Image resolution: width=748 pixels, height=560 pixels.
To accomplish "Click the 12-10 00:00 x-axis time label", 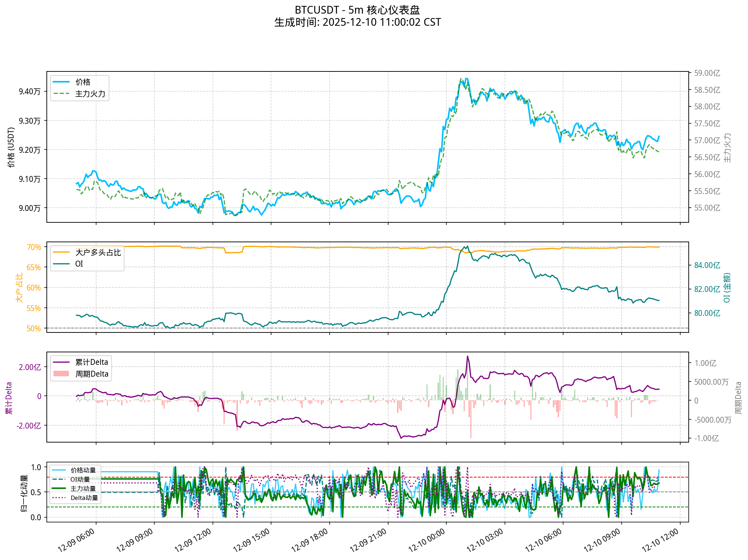I will point(427,540).
